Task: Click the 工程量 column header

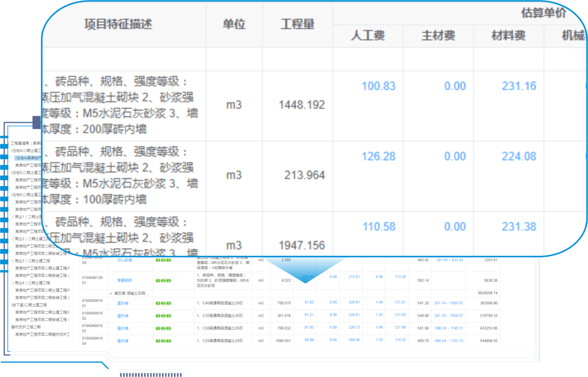Action: point(298,24)
